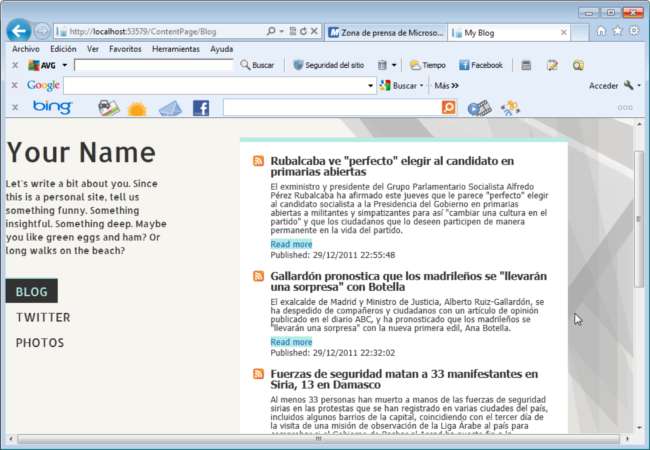The height and width of the screenshot is (450, 650).
Task: Click the AVG logo icon
Action: click(x=41, y=65)
